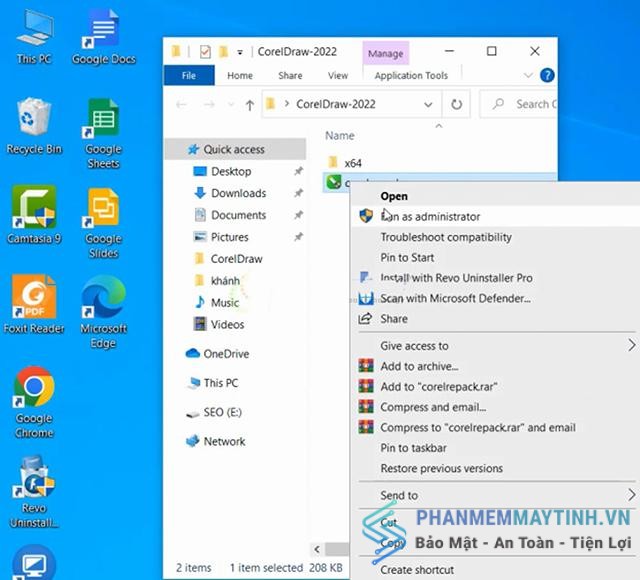Click the admin shield icon in context menu
The width and height of the screenshot is (640, 580).
pos(366,216)
